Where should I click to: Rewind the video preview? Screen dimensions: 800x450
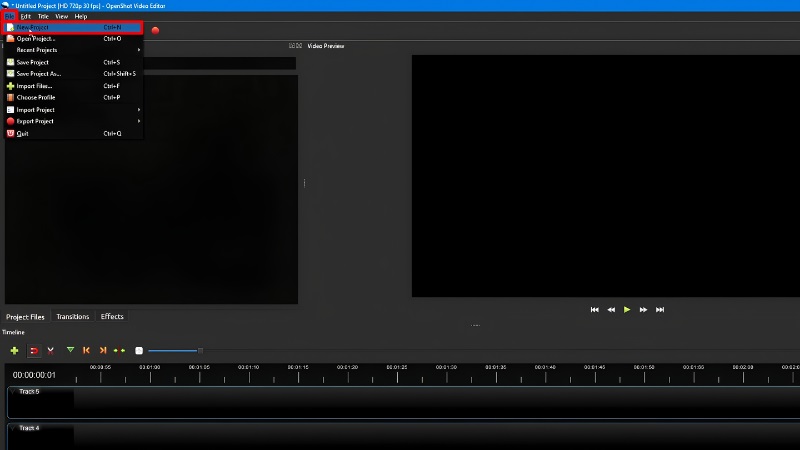[x=611, y=310]
